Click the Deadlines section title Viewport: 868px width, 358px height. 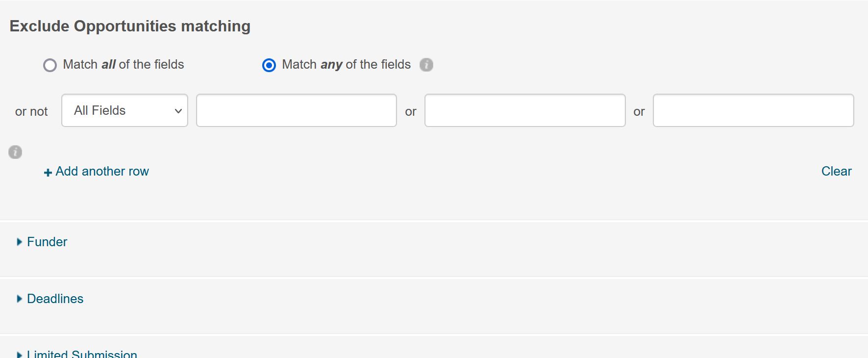pos(55,299)
